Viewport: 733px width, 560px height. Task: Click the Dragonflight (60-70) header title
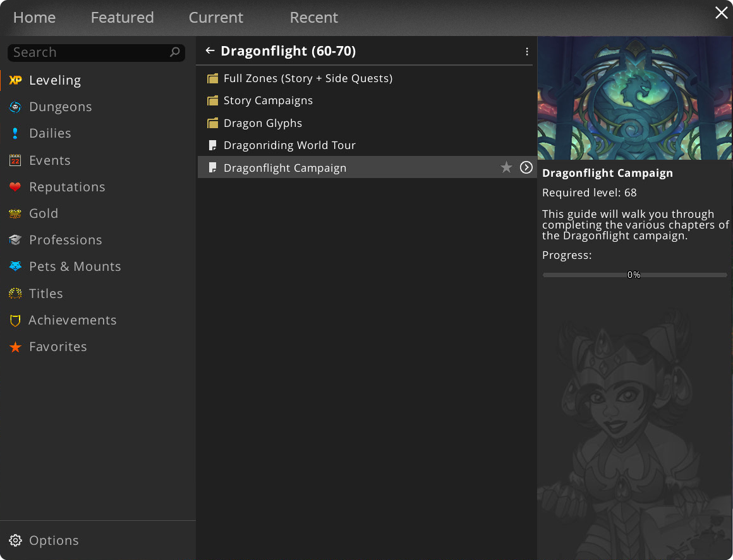(x=288, y=51)
